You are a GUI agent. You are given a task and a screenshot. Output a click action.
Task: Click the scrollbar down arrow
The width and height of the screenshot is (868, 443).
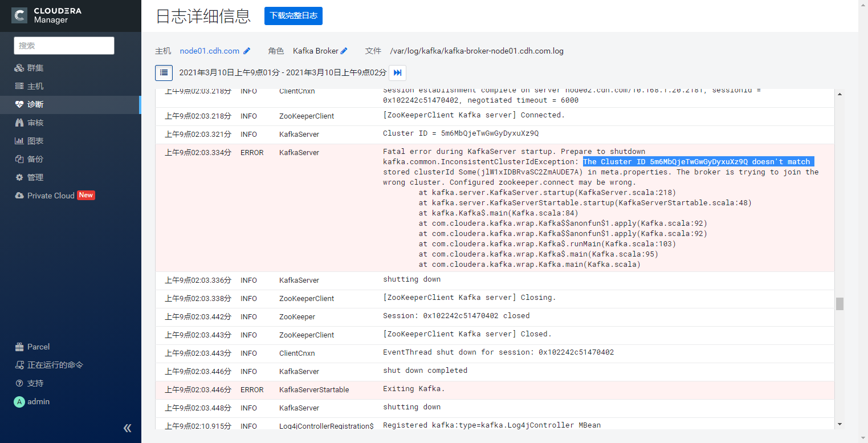click(x=840, y=424)
